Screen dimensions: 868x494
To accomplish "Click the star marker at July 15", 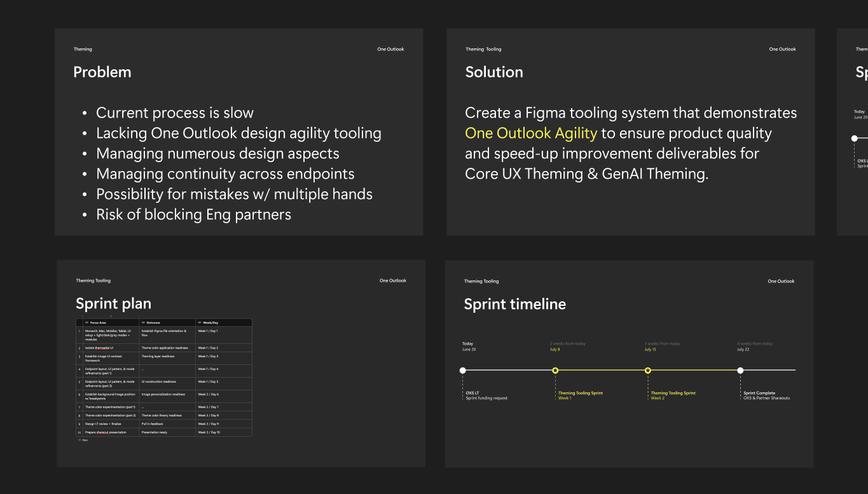I will 648,370.
